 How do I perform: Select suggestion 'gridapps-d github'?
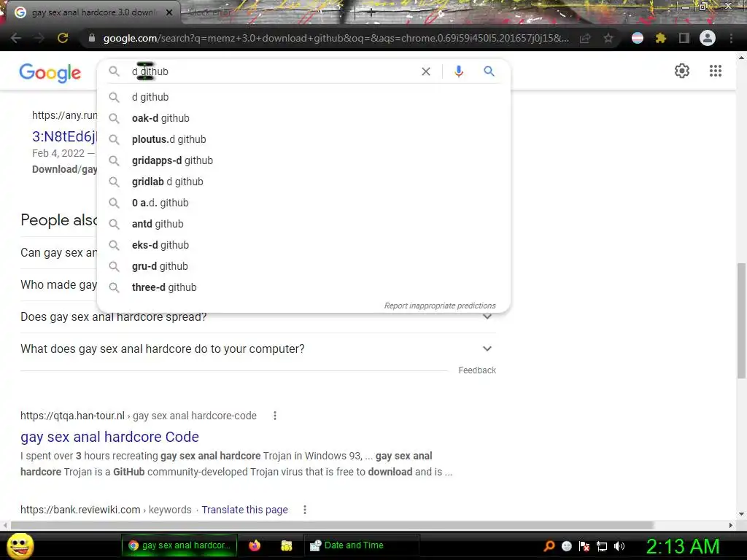(x=303, y=160)
